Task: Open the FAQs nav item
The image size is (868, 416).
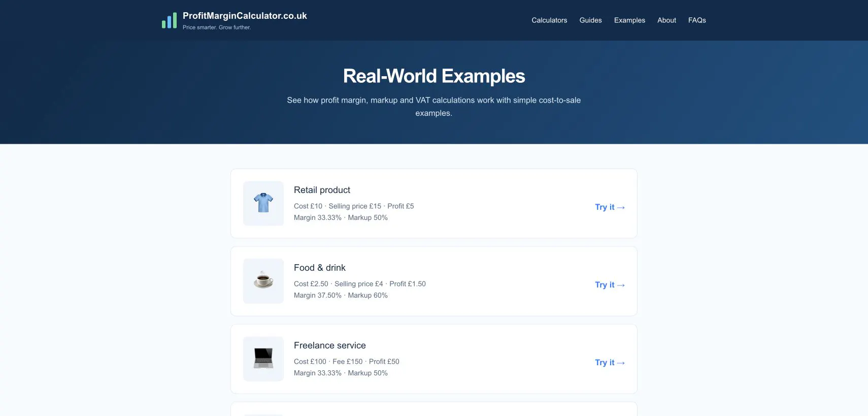Action: coord(697,20)
